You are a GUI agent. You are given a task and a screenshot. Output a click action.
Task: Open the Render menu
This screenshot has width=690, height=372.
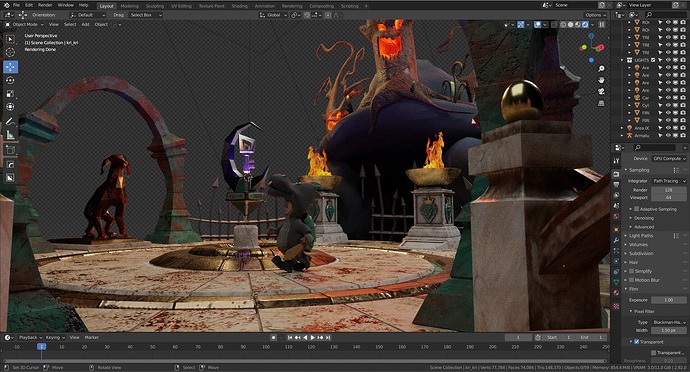coord(45,5)
